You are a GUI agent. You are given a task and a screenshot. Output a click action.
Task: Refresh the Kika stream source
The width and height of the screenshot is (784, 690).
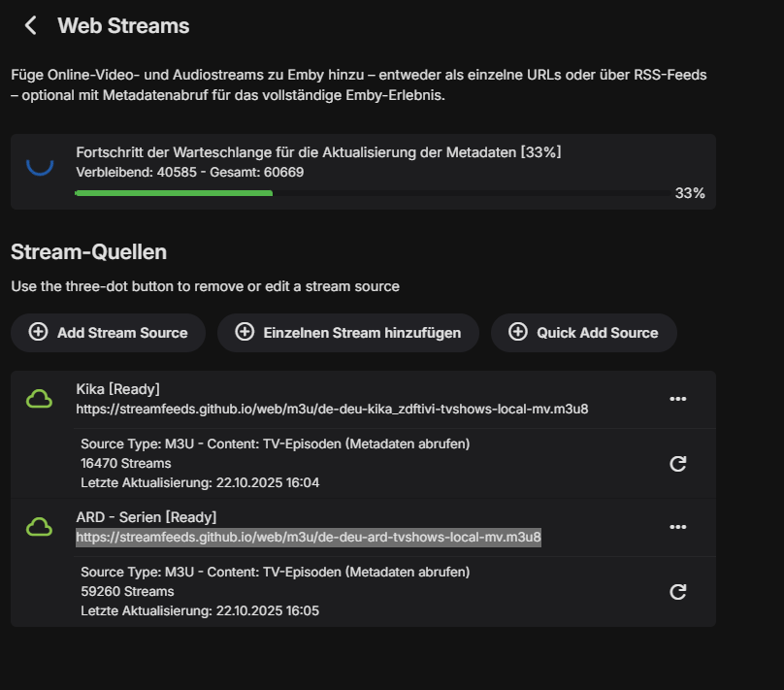tap(678, 463)
